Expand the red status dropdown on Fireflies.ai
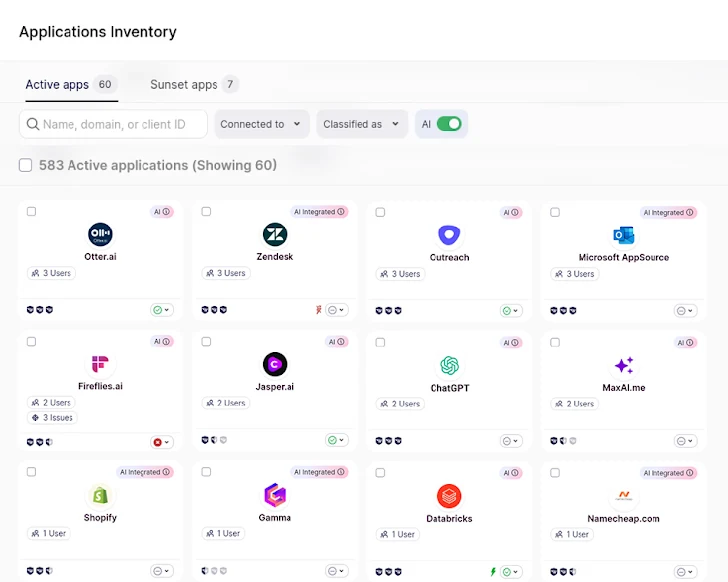 [x=162, y=441]
